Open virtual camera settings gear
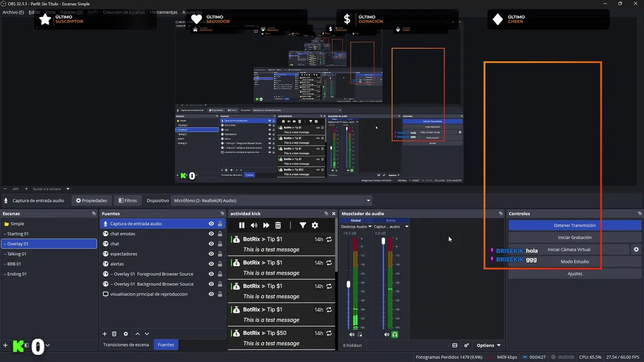 tap(636, 249)
